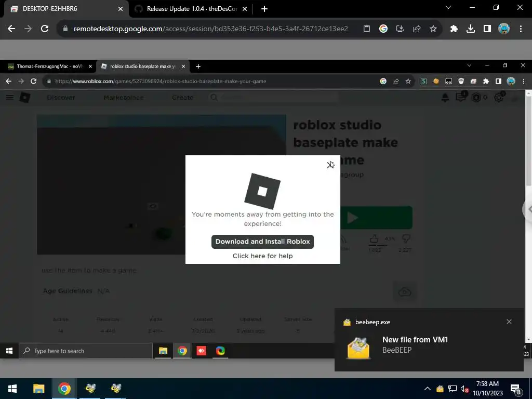Image resolution: width=532 pixels, height=399 pixels.
Task: Open inner Chrome three-dot menu
Action: (x=524, y=81)
